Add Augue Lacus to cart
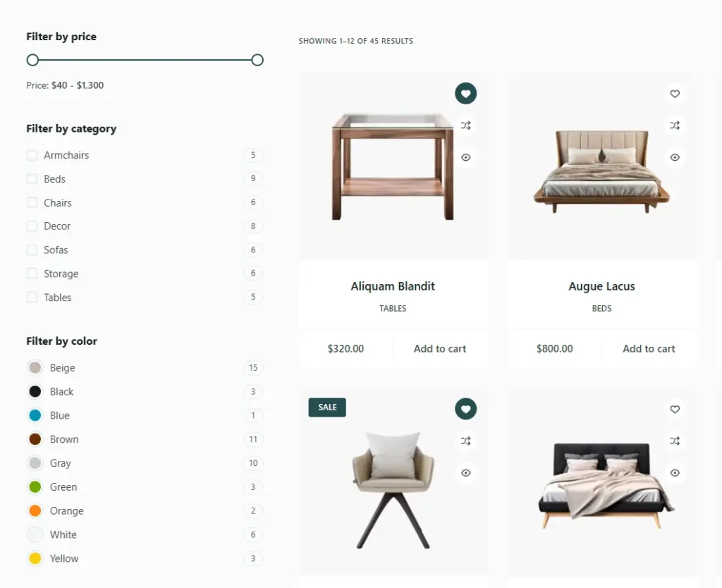This screenshot has height=588, width=722. click(649, 348)
